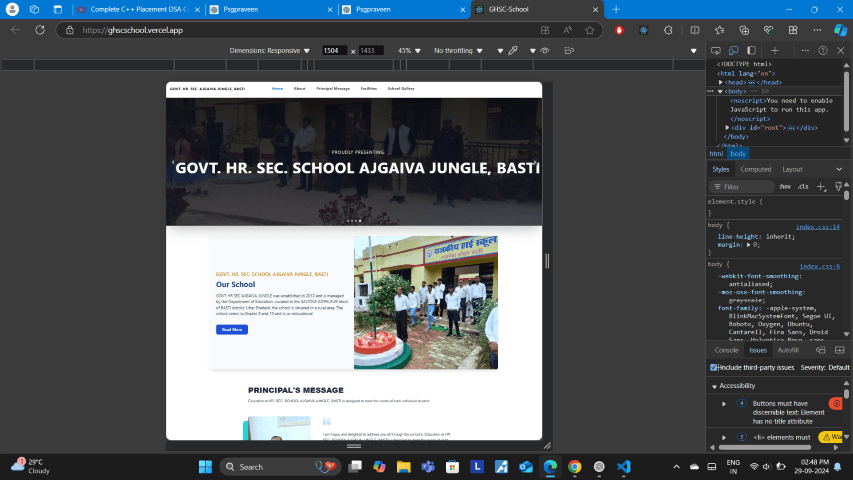Viewport: 853px width, 480px height.
Task: Click the Read More button
Action: (x=232, y=330)
